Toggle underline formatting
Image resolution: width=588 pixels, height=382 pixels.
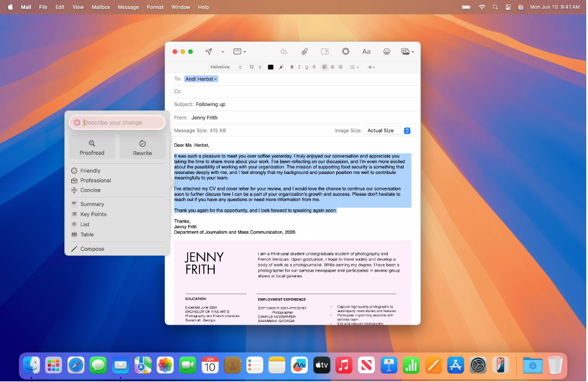(306, 67)
